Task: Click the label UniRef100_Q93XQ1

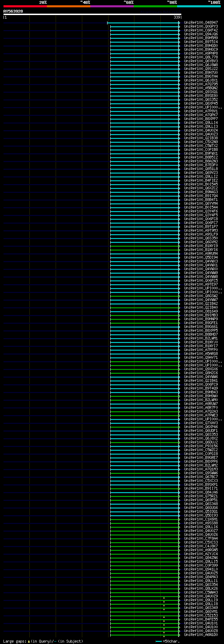Action: (201, 92)
